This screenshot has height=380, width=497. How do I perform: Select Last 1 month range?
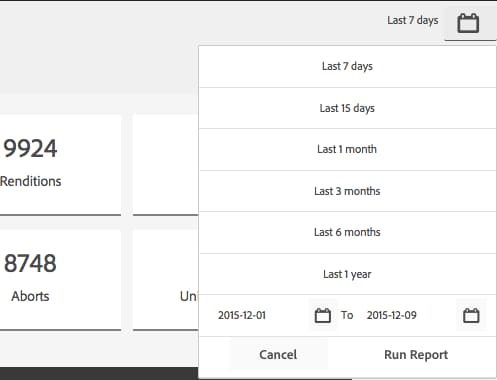coord(347,149)
